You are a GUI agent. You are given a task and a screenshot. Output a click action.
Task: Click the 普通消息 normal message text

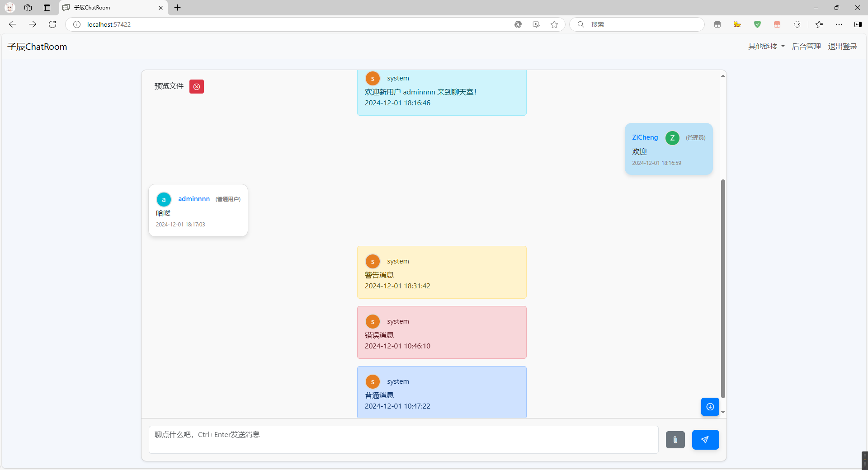coord(379,395)
